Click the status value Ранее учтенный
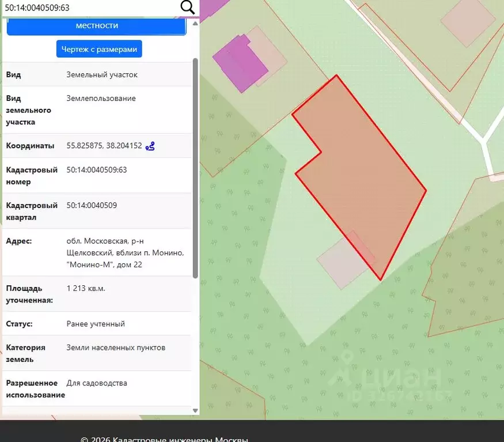Screen dimensions: 504x442 96,324
